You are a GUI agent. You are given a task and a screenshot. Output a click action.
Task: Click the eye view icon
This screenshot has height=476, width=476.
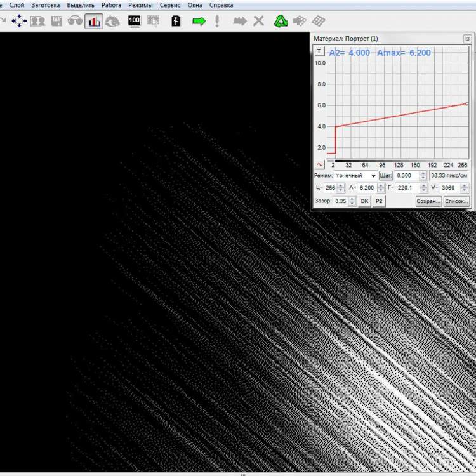point(113,21)
